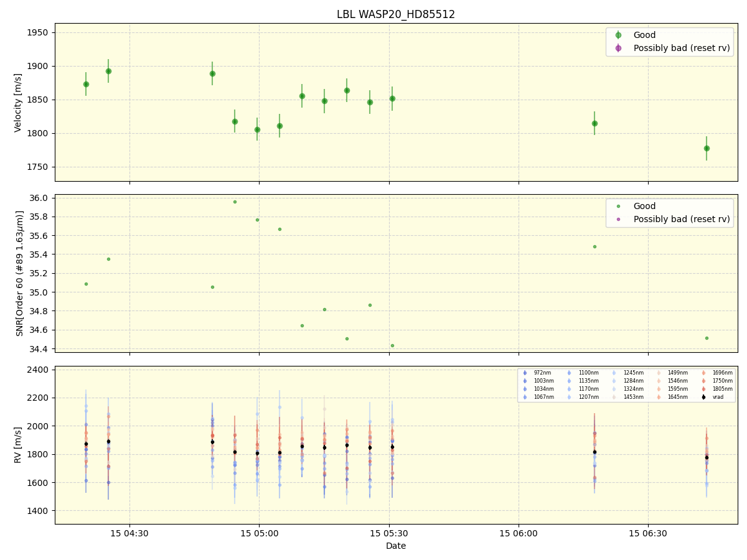This screenshot has height=560, width=747.
Task: Click the SNR[Order 60] y-axis label
Action: click(20, 273)
